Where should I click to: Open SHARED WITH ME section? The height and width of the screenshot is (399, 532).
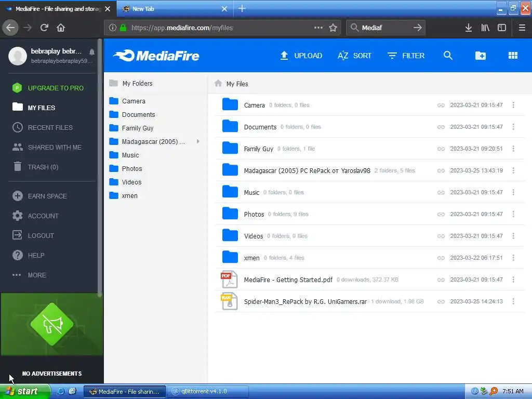point(47,147)
